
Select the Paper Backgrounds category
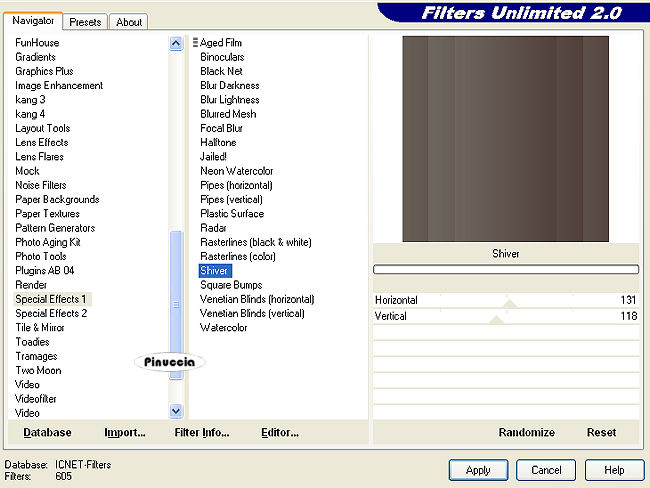point(57,199)
